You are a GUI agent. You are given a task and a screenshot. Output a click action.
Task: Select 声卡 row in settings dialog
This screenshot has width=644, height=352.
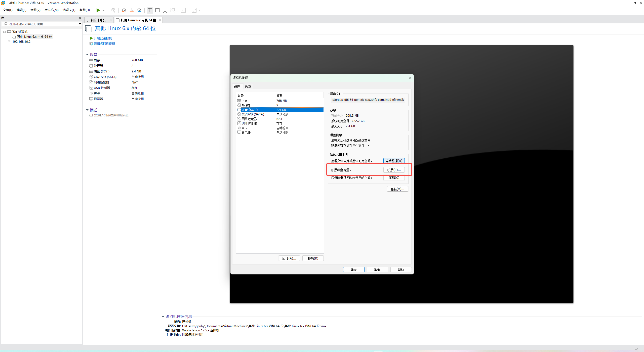pyautogui.click(x=280, y=128)
